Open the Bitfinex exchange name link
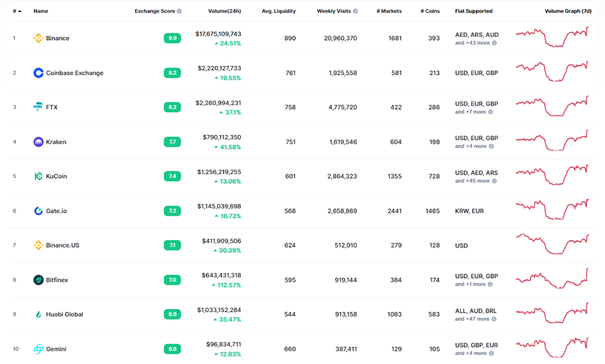Screen dimensions: 605x364 (57, 280)
